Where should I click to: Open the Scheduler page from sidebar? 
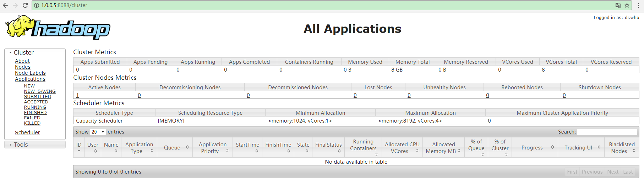click(27, 132)
